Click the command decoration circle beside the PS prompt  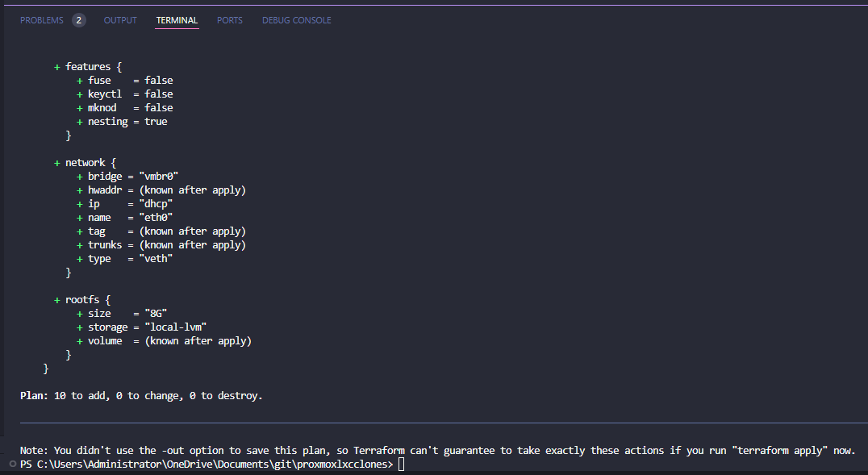pyautogui.click(x=11, y=465)
